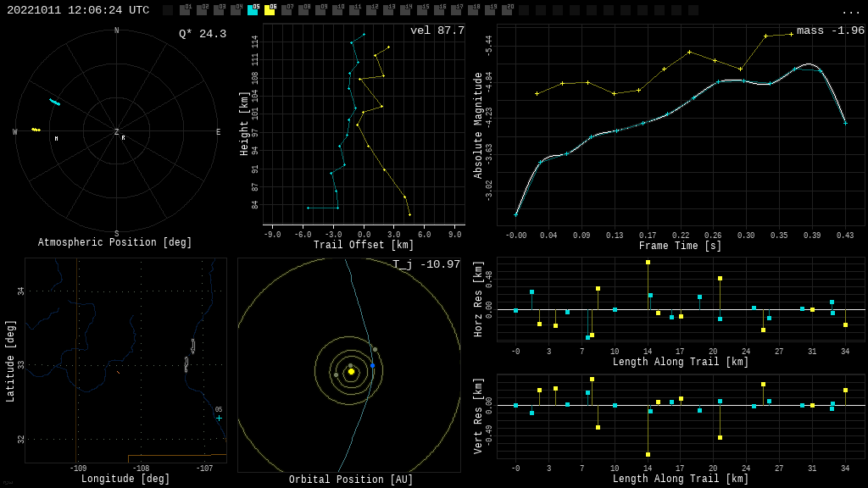The height and width of the screenshot is (488, 868).
Task: Click first cyan point at frame time -0.00
Action: pyautogui.click(x=516, y=214)
